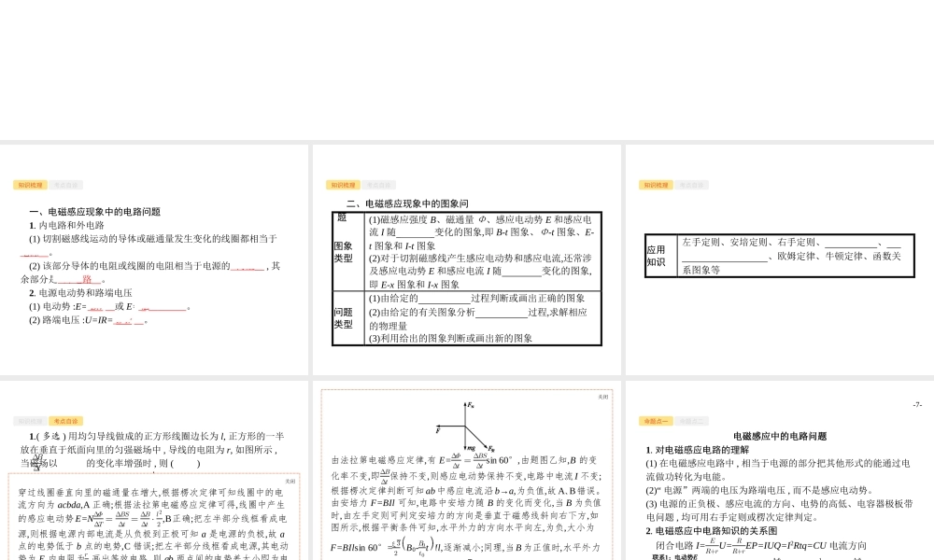Screen dimensions: 934x560
Task: Click the red blank after 电动势 :E=
Action: (x=101, y=307)
